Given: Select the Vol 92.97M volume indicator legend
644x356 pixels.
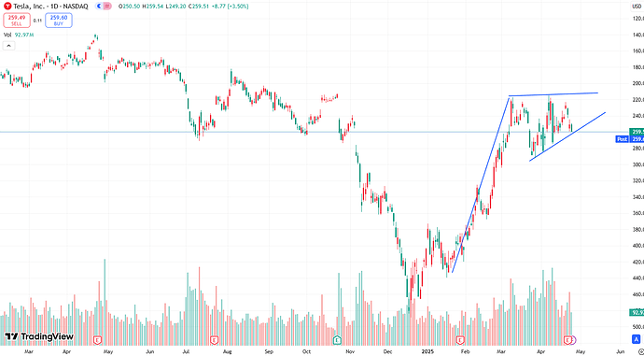Looking at the screenshot, I should point(19,35).
